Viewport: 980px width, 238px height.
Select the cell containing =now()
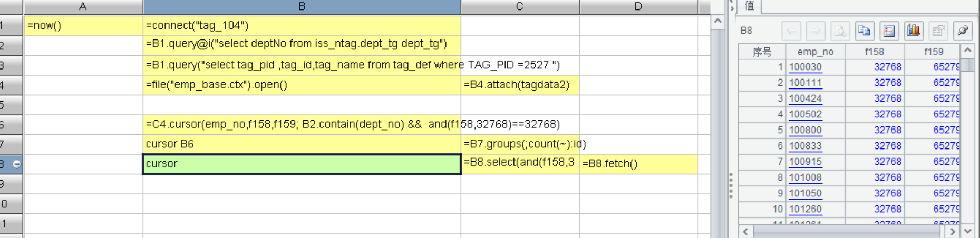point(83,25)
